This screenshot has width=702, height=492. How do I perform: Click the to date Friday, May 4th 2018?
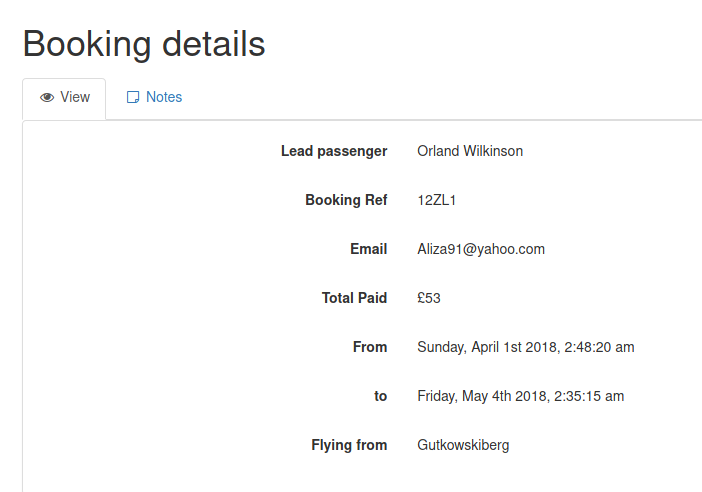click(521, 396)
